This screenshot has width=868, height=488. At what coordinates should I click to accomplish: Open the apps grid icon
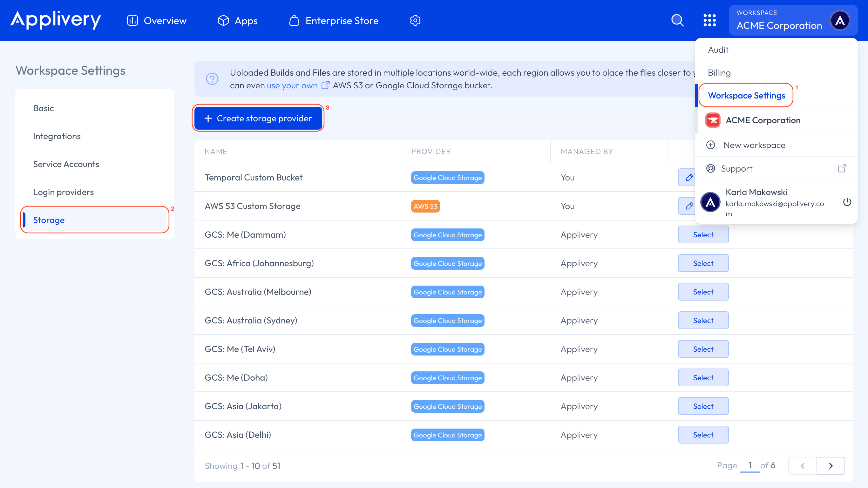(709, 21)
